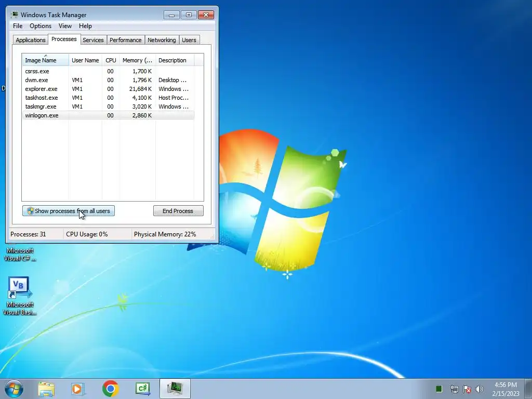Click the End Process button
Viewport: 532px width, 399px height.
[x=178, y=211]
